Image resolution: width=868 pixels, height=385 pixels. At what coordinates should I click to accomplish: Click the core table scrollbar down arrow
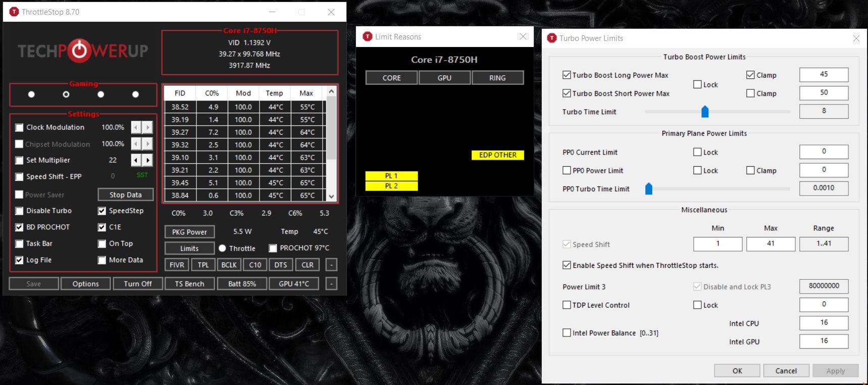331,197
